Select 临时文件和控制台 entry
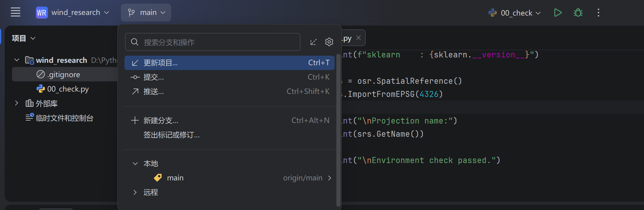The width and height of the screenshot is (644, 210). pos(65,118)
